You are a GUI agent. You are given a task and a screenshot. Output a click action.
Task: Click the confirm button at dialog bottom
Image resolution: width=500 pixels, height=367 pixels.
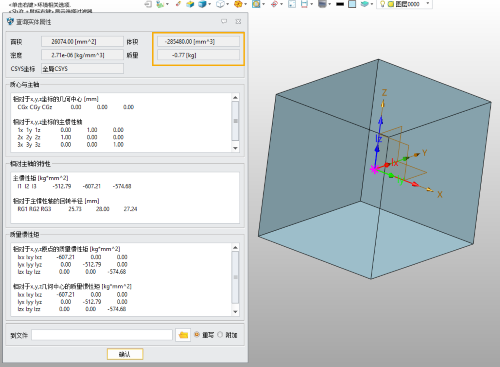[x=125, y=354]
